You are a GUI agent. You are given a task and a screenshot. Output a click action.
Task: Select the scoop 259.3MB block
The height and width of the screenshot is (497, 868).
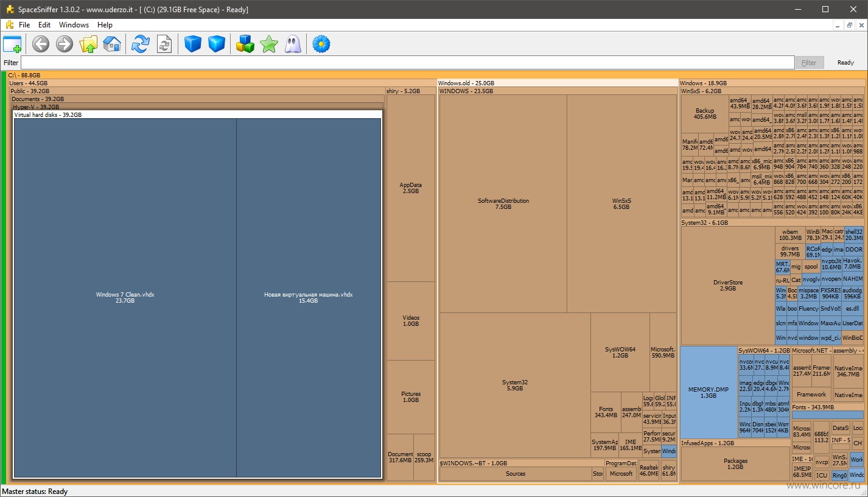tap(424, 457)
